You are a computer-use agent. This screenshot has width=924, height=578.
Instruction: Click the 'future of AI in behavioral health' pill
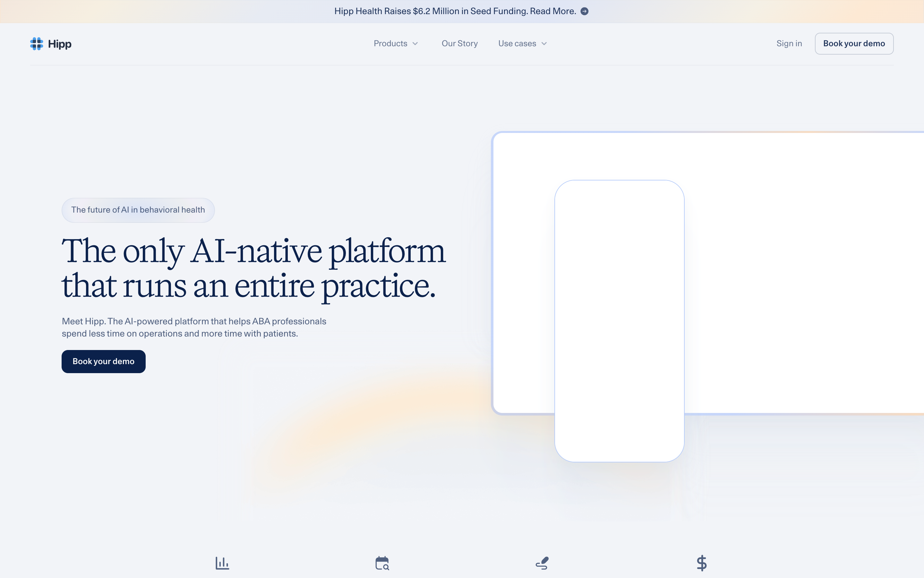[x=138, y=210]
